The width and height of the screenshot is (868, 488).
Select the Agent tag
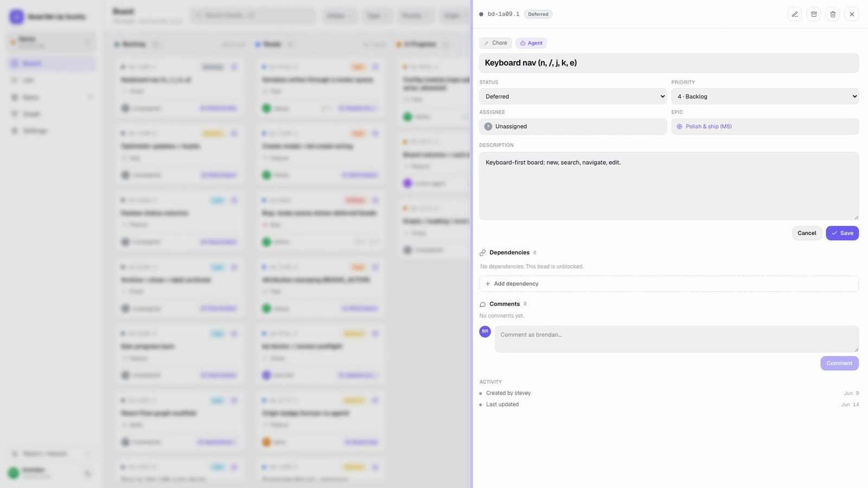point(531,43)
